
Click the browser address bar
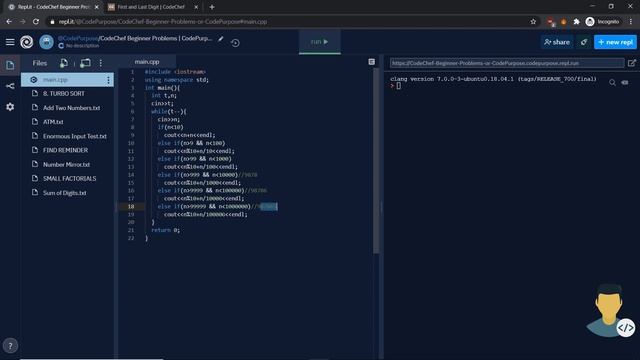point(286,22)
